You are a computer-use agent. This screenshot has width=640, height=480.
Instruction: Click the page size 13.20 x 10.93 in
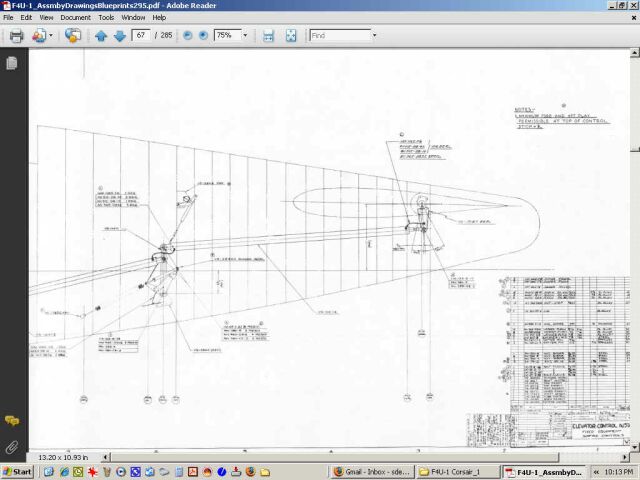point(63,458)
